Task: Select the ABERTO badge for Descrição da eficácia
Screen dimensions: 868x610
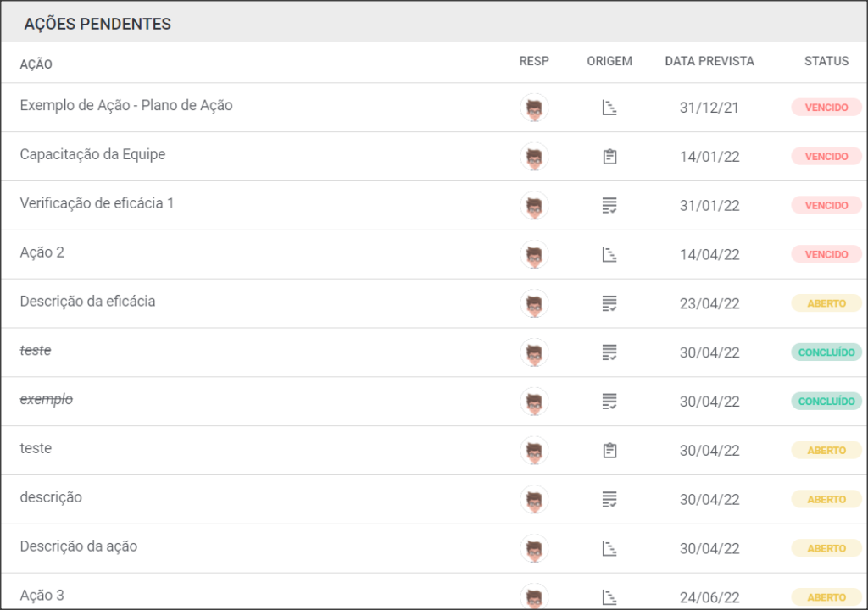Action: [826, 303]
